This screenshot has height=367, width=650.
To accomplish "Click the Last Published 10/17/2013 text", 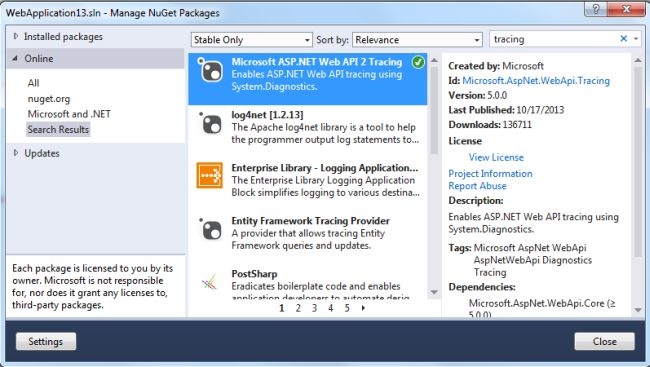I will 506,110.
